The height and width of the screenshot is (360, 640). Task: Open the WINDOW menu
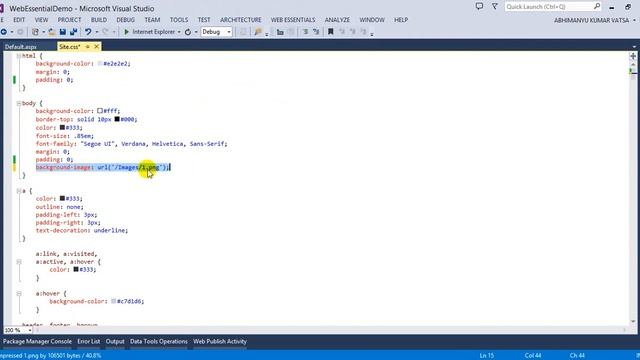click(x=372, y=20)
